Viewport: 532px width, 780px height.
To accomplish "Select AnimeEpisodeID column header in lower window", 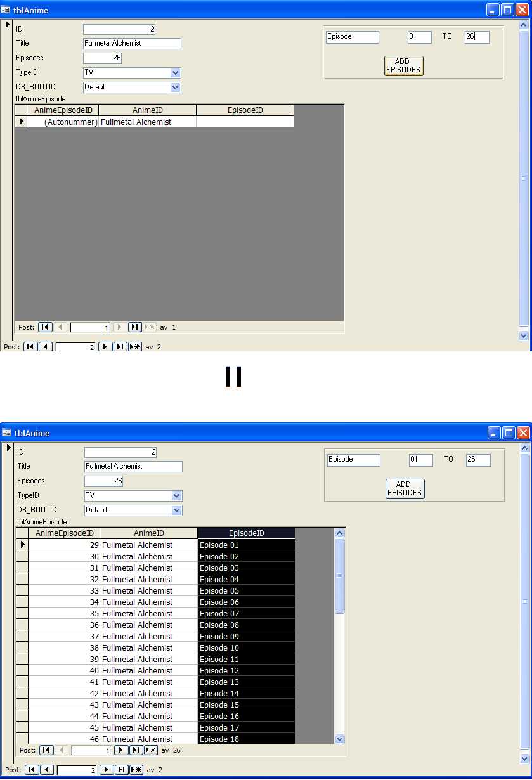I will (64, 533).
